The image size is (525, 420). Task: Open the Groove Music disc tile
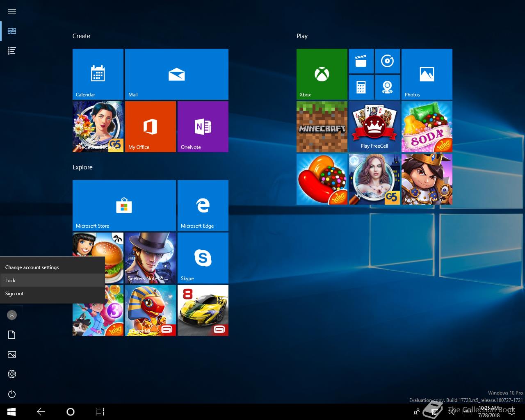pos(388,61)
